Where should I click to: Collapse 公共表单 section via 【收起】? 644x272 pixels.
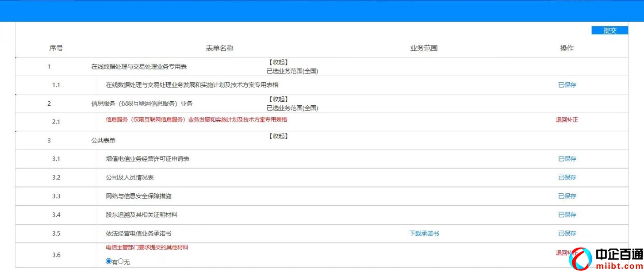(278, 136)
